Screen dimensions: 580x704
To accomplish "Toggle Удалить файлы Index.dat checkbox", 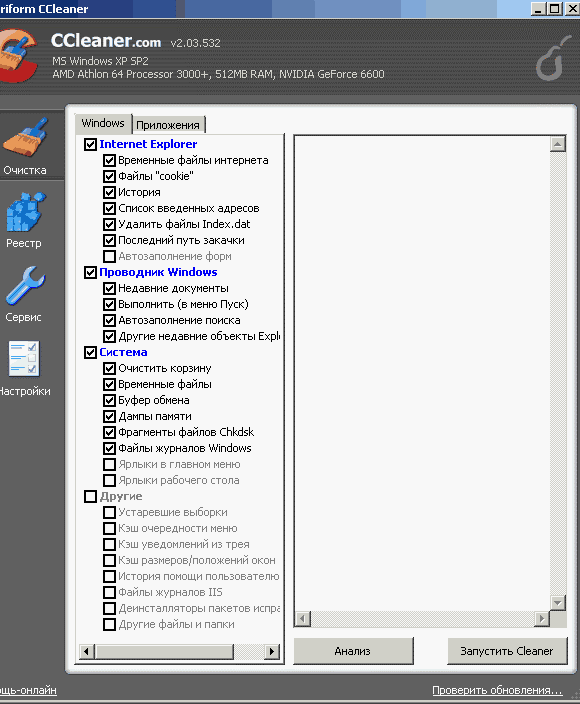I will (x=109, y=224).
